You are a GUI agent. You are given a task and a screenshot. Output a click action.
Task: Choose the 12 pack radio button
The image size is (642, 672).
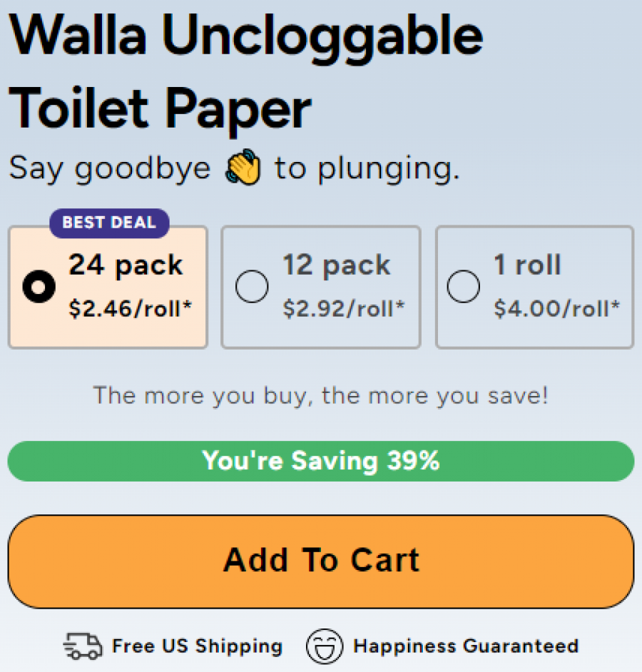(x=252, y=287)
